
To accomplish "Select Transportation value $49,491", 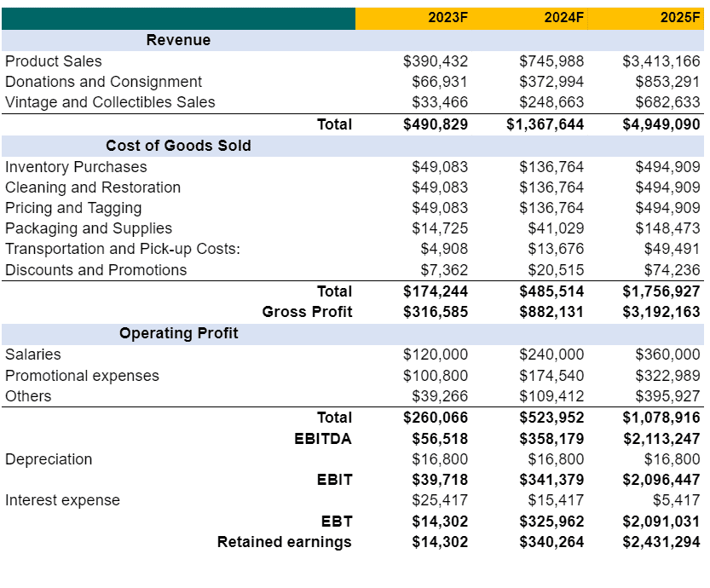I will 672,249.
